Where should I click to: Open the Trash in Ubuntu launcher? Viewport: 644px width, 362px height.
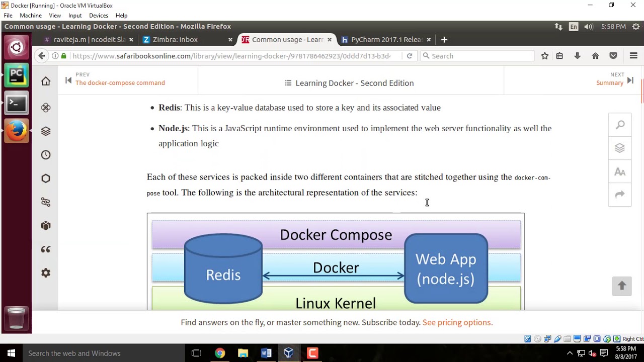pos(16,318)
